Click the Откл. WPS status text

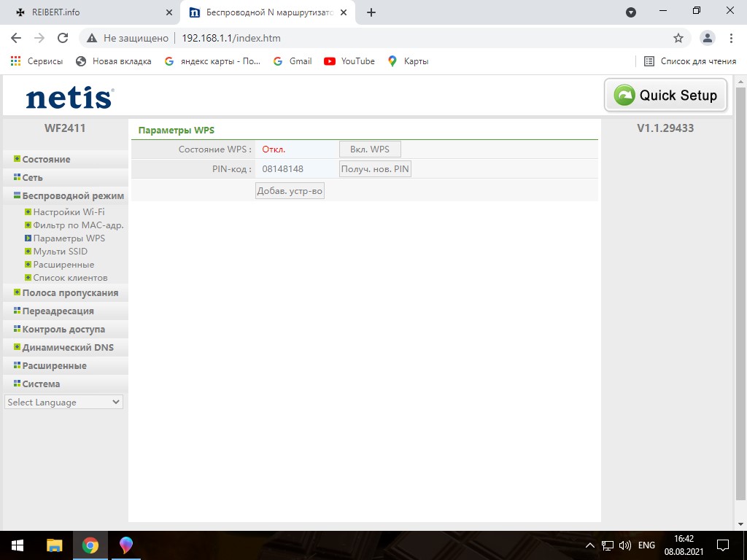[274, 149]
